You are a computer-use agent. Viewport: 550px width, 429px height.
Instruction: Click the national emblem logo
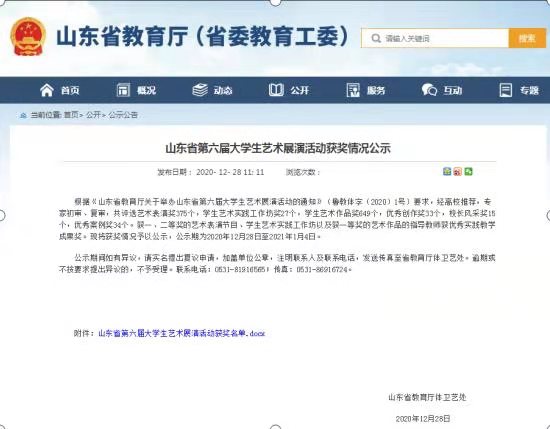pyautogui.click(x=28, y=36)
